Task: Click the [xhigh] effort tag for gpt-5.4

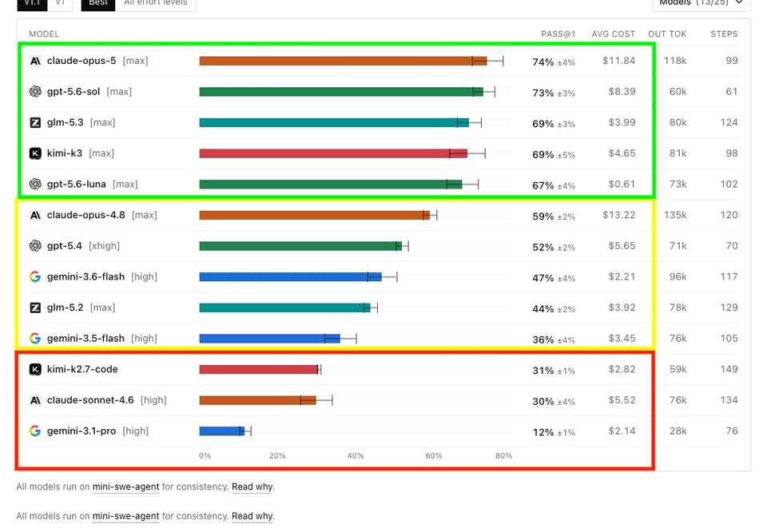Action: pyautogui.click(x=104, y=245)
